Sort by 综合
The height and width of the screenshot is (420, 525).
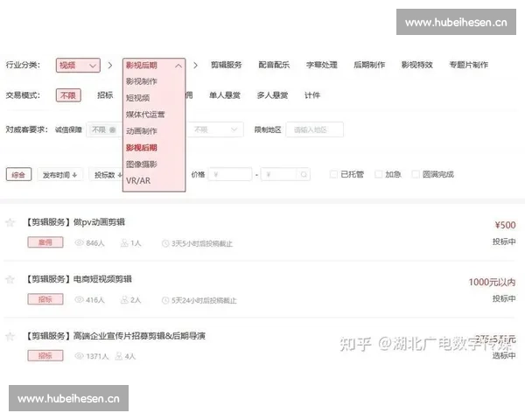point(18,174)
